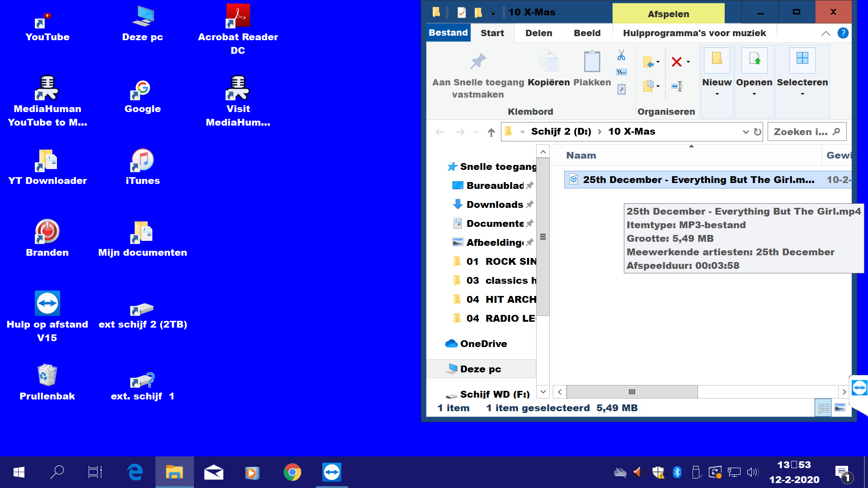Open the Windows Start menu

click(x=19, y=472)
